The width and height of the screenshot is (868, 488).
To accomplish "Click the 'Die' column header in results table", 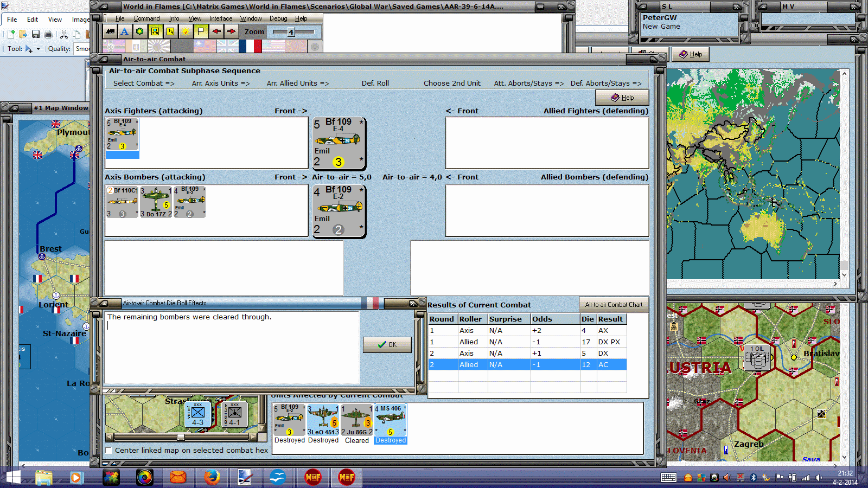I will (588, 319).
